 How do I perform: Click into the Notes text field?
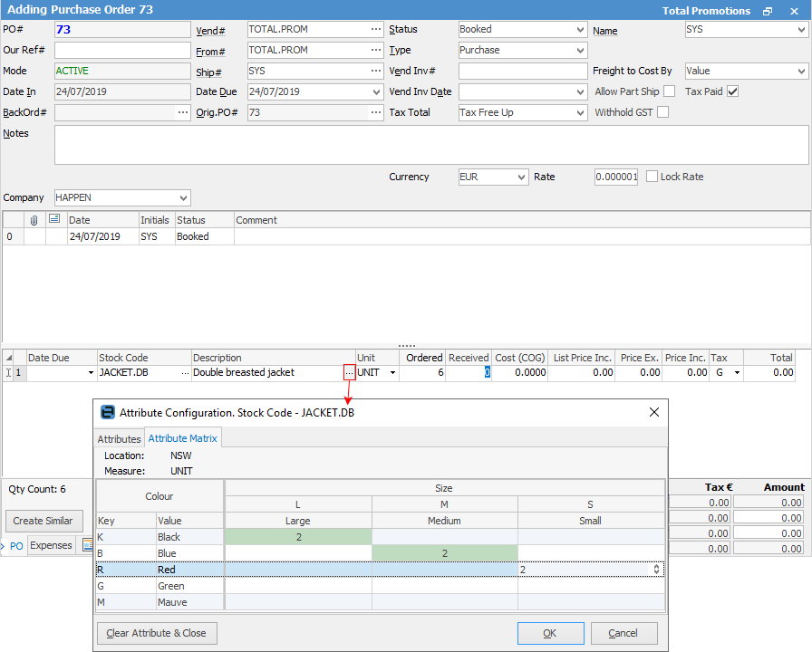coord(430,145)
